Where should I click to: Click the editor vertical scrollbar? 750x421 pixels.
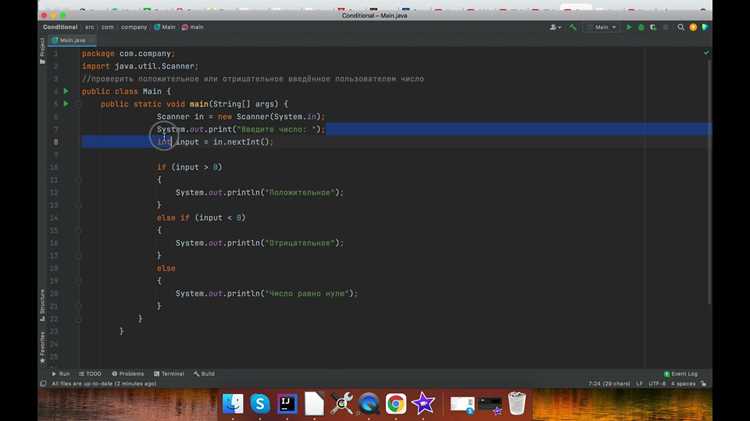pos(709,182)
